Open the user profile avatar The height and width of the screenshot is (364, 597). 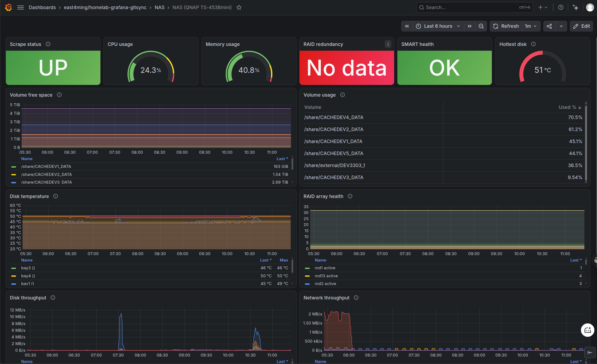[x=590, y=7]
